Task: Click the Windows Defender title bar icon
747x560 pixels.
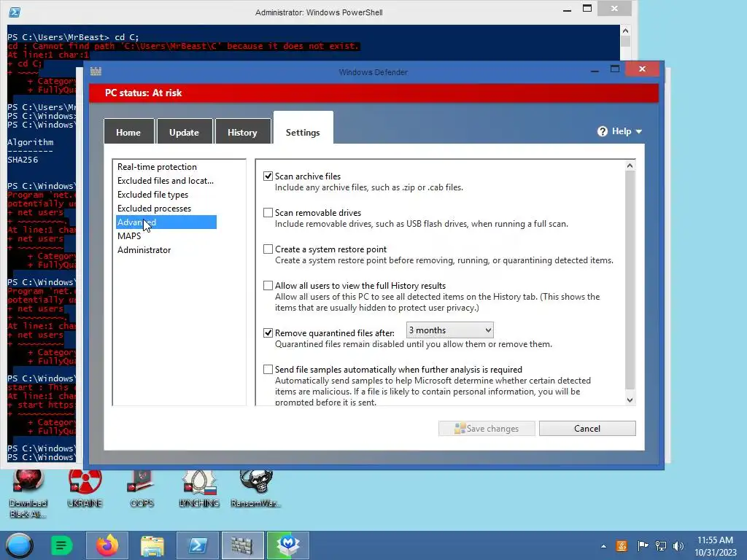Action: click(x=96, y=71)
